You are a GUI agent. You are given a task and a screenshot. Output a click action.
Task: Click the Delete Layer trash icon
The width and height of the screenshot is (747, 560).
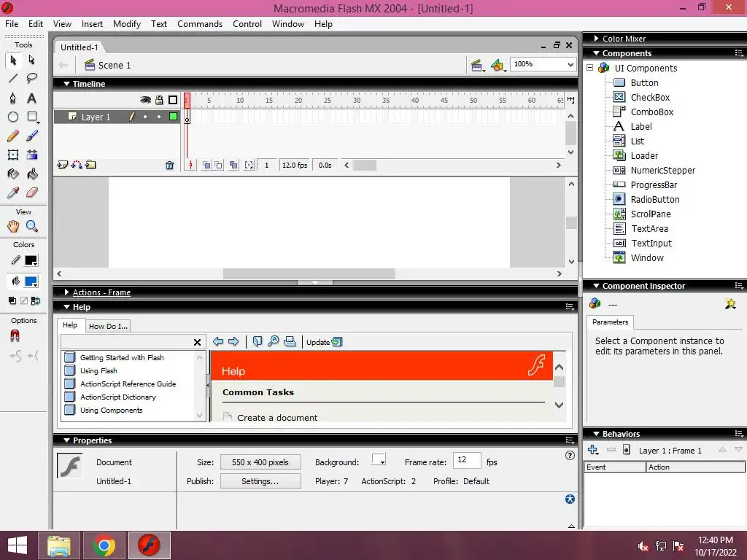click(x=169, y=166)
